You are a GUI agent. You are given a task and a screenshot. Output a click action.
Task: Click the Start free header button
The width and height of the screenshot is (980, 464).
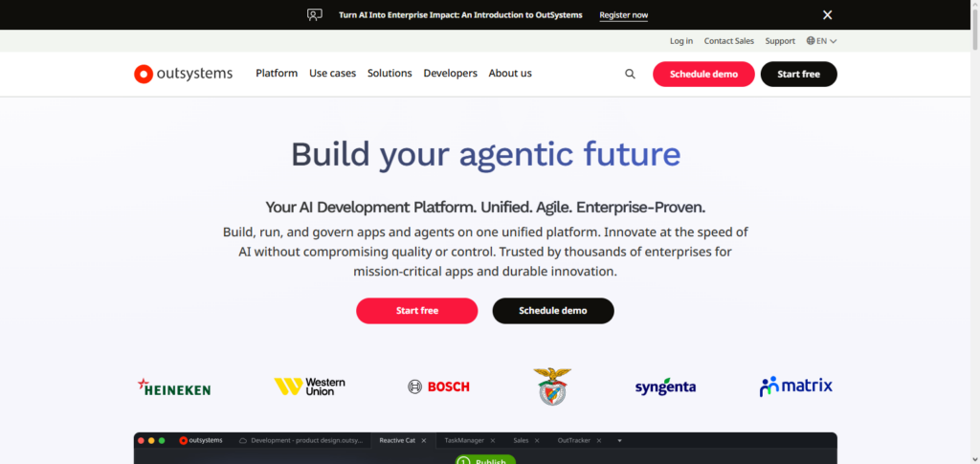799,74
